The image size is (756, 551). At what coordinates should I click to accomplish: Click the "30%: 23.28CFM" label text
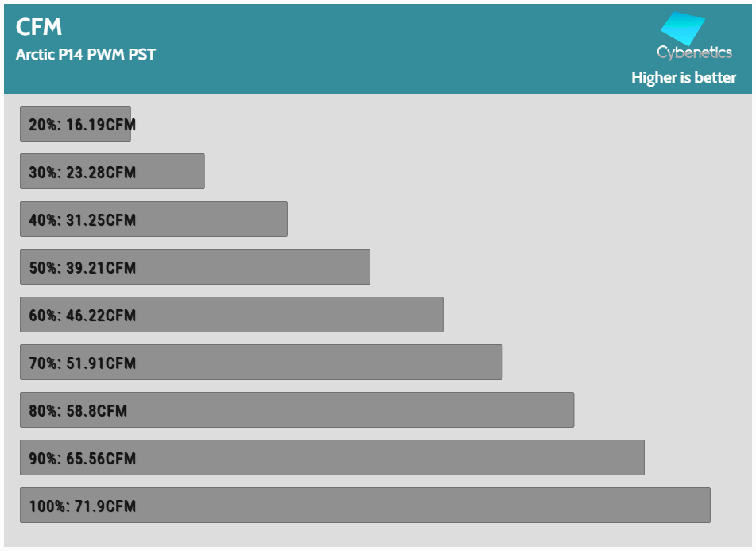(83, 173)
